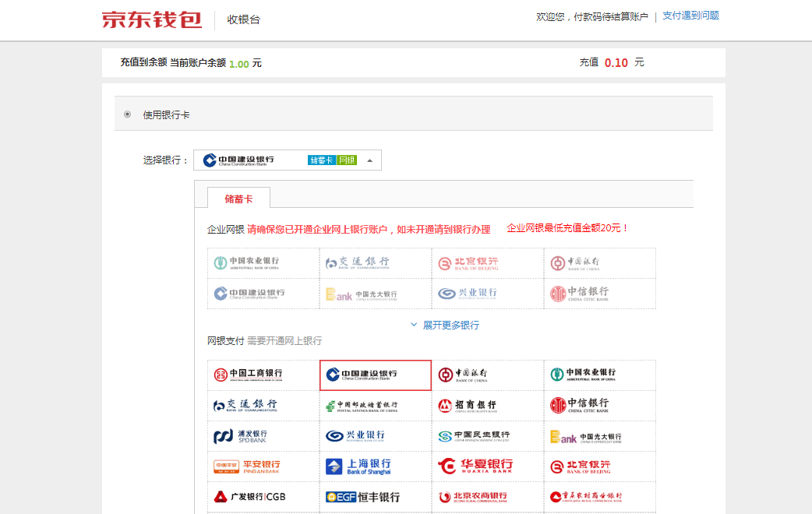Choose 北京银行 under 企业网银
The height and width of the screenshot is (514, 812).
click(488, 263)
